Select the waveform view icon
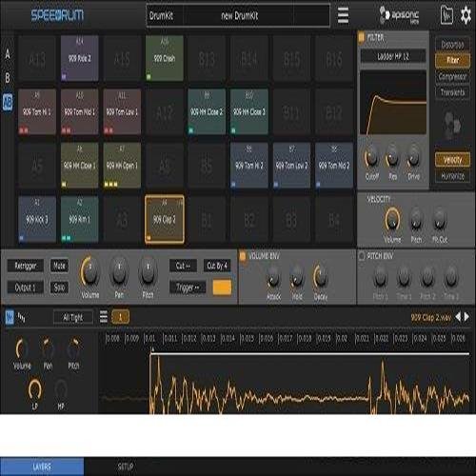This screenshot has height=476, width=476. pos(10,317)
